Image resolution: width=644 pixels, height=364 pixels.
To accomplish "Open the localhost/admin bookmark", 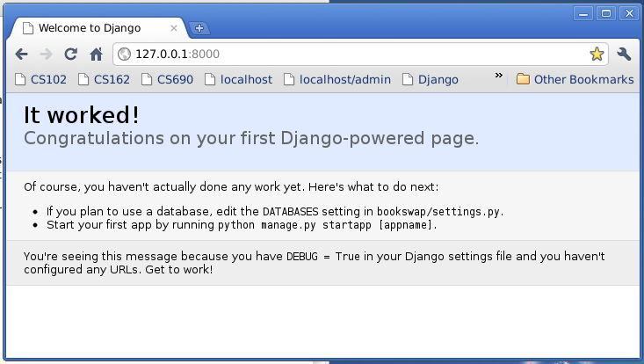I will coord(337,79).
